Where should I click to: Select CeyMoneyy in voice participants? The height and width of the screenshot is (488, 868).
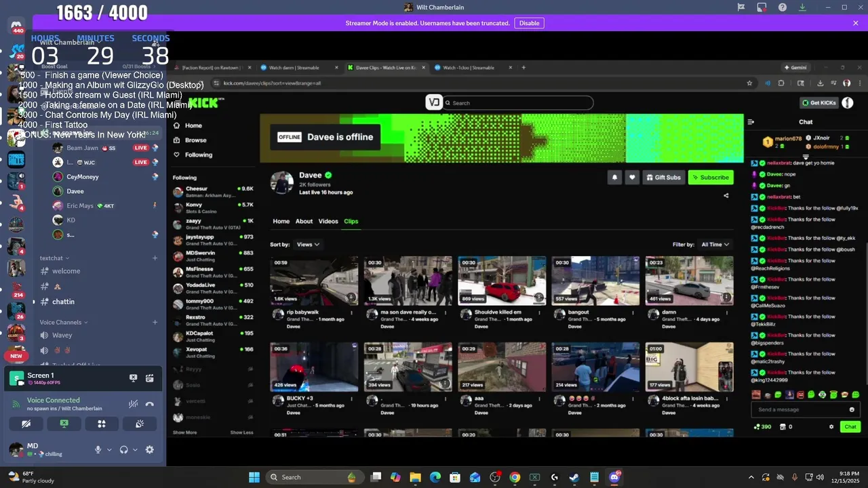pos(83,177)
